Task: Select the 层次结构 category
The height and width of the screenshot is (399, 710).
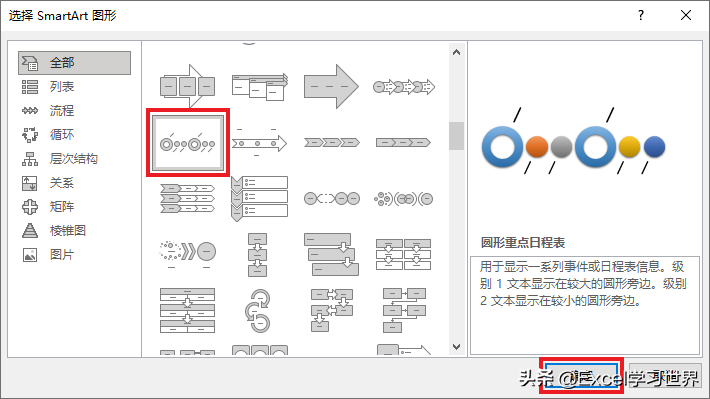Action: coord(74,159)
